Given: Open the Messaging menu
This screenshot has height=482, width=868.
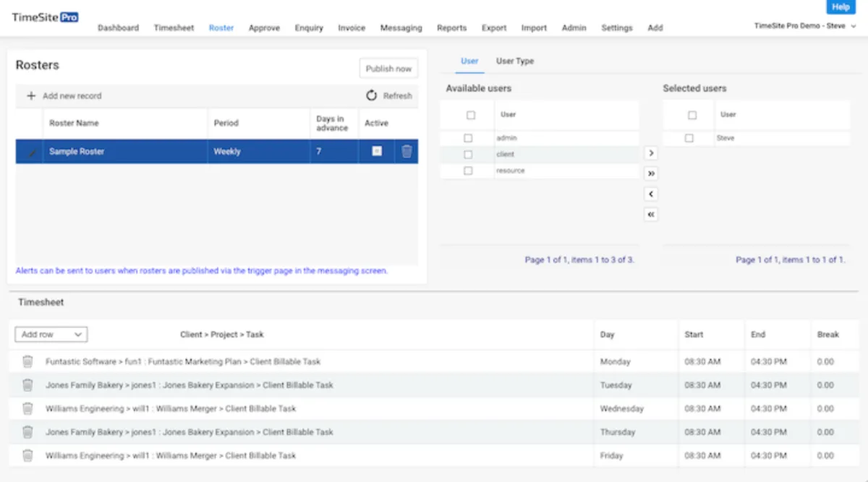Looking at the screenshot, I should (x=401, y=27).
